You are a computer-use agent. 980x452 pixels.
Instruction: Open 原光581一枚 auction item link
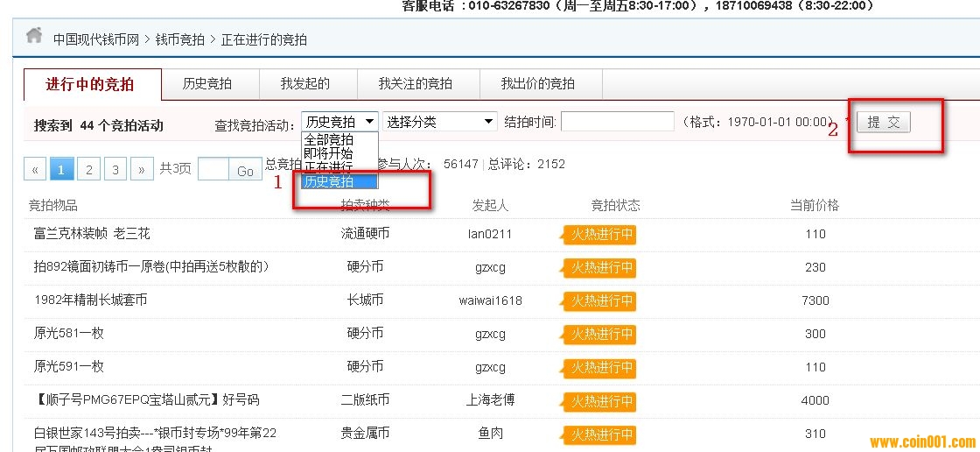pyautogui.click(x=69, y=334)
